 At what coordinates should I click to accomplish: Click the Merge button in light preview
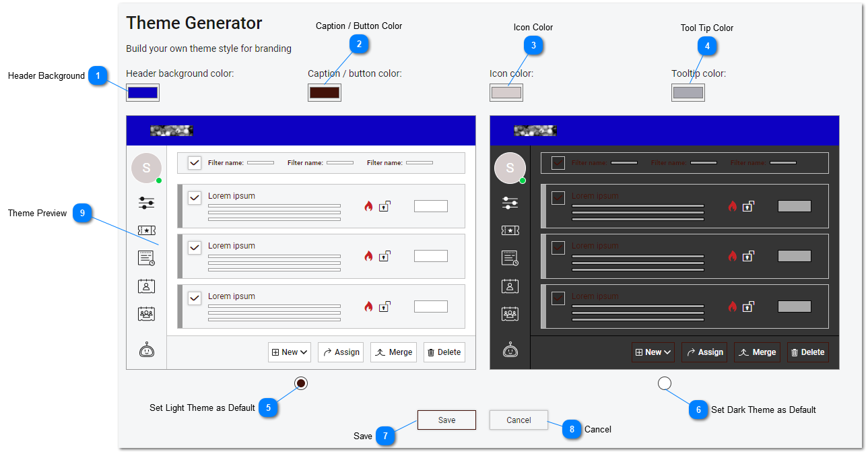point(393,352)
